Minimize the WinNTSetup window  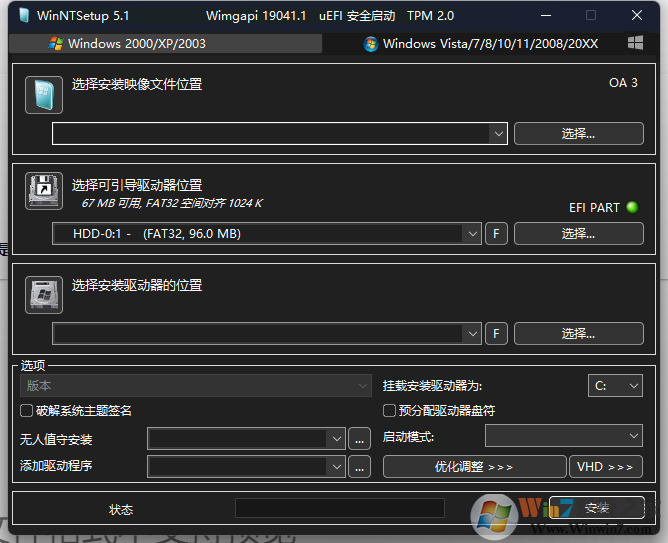pyautogui.click(x=546, y=15)
